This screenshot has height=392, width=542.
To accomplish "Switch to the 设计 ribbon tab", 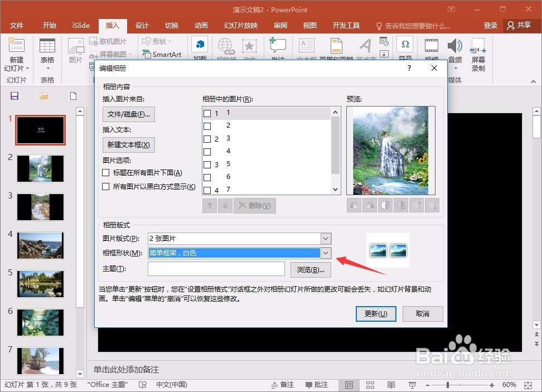I will tap(142, 25).
